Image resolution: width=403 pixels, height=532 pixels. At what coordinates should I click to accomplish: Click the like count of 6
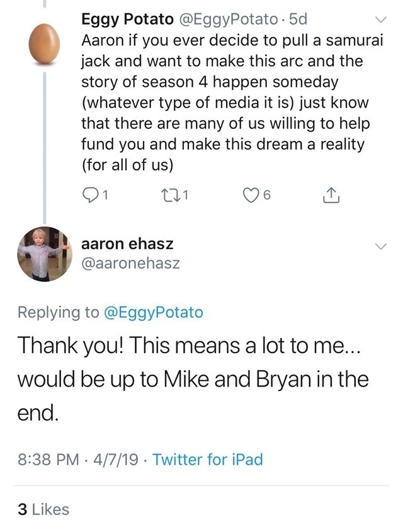(x=266, y=196)
